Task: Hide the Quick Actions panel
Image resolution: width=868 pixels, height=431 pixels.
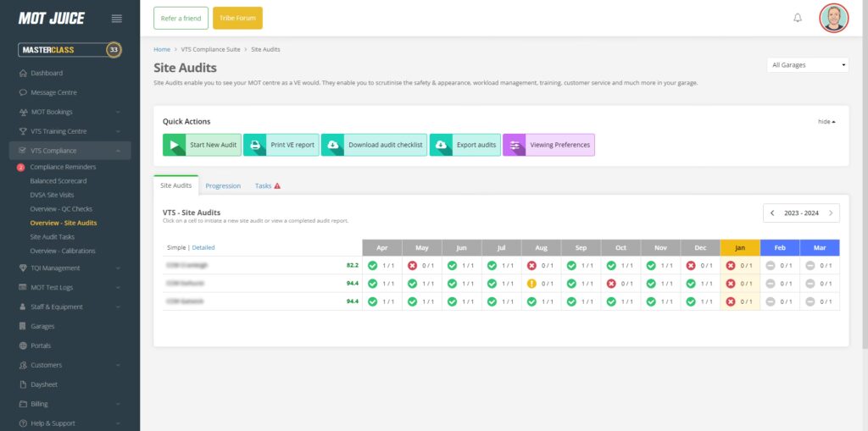Action: click(826, 121)
